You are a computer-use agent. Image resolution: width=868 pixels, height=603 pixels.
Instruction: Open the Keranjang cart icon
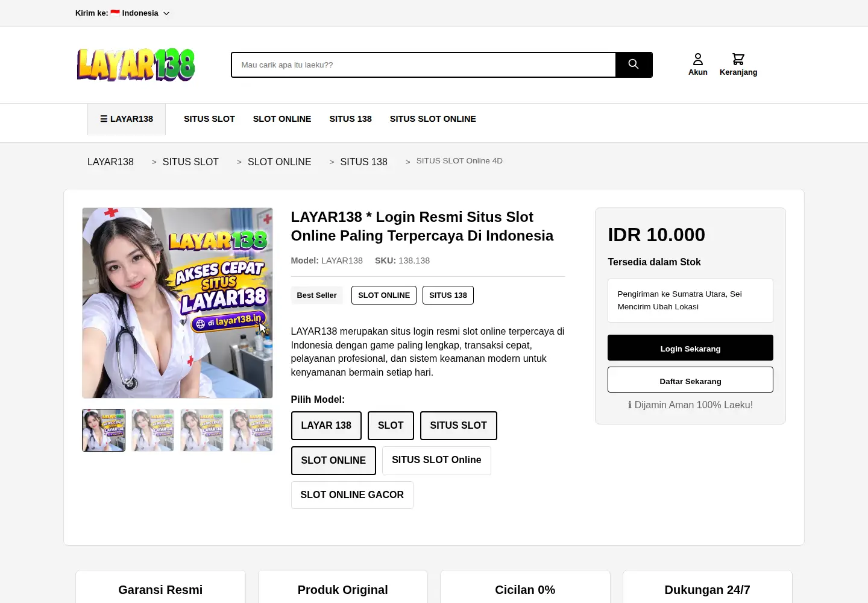tap(738, 65)
